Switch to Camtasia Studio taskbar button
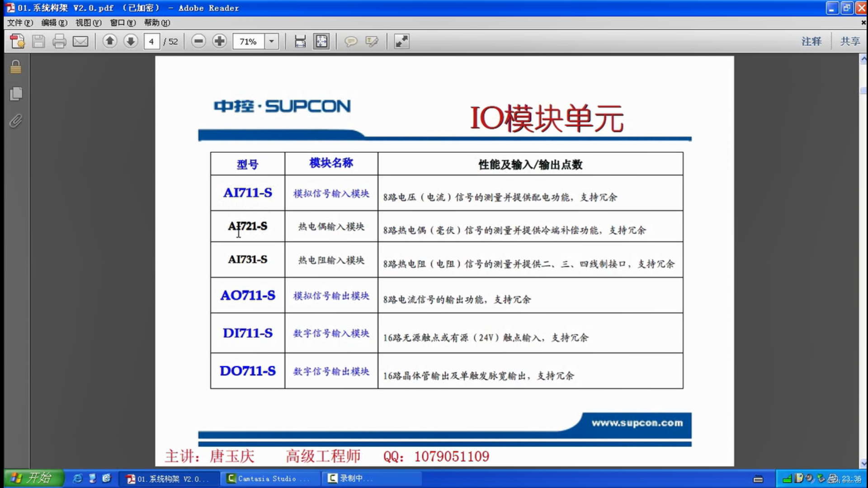868x488 pixels. point(270,479)
